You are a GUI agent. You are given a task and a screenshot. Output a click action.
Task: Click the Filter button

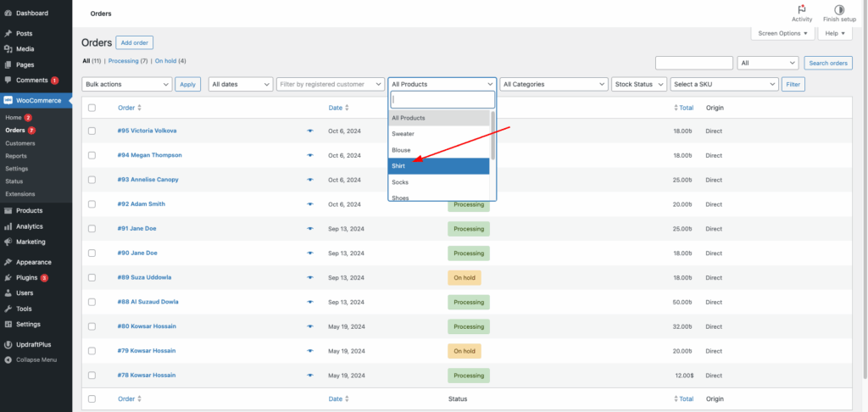[x=793, y=84]
